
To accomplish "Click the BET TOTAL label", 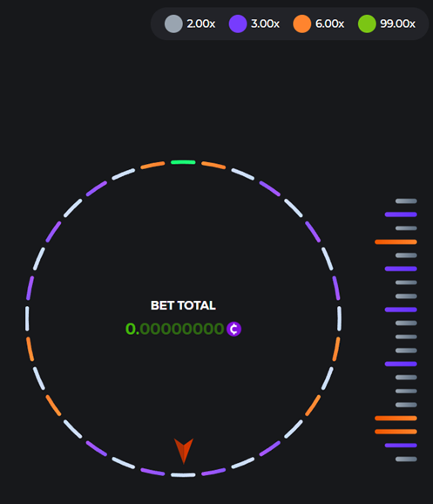I will pyautogui.click(x=183, y=305).
